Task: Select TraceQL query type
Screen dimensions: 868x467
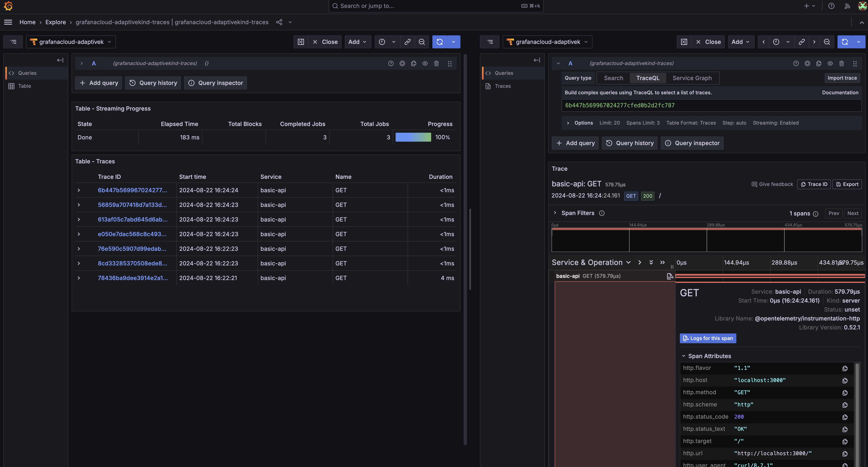Action: pyautogui.click(x=648, y=78)
